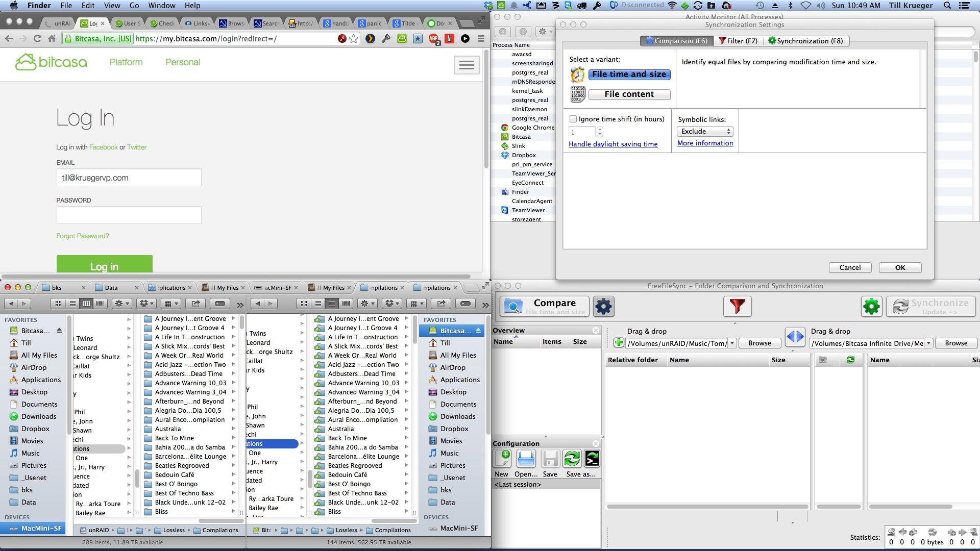Create New configuration in FreeFileSync
The width and height of the screenshot is (980, 551).
(x=502, y=459)
